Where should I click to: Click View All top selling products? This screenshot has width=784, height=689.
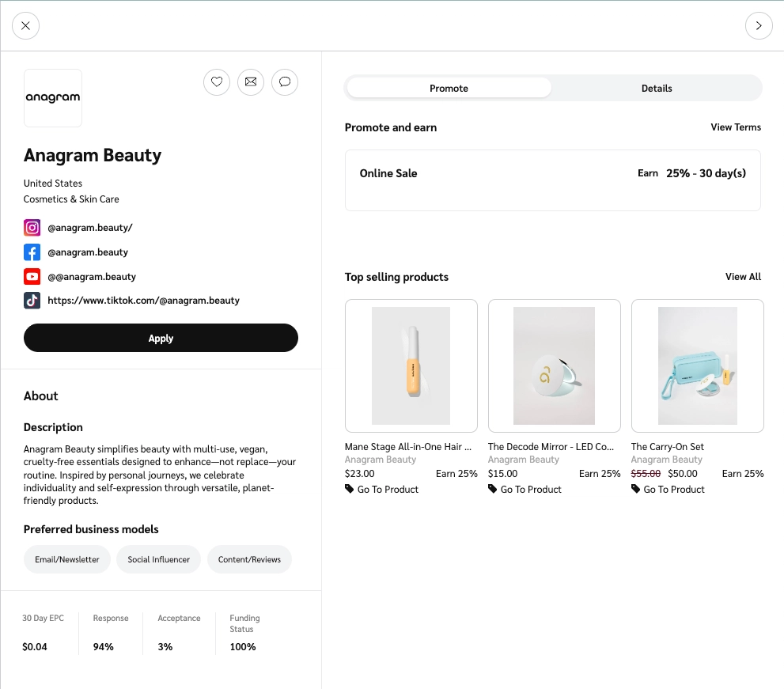743,277
